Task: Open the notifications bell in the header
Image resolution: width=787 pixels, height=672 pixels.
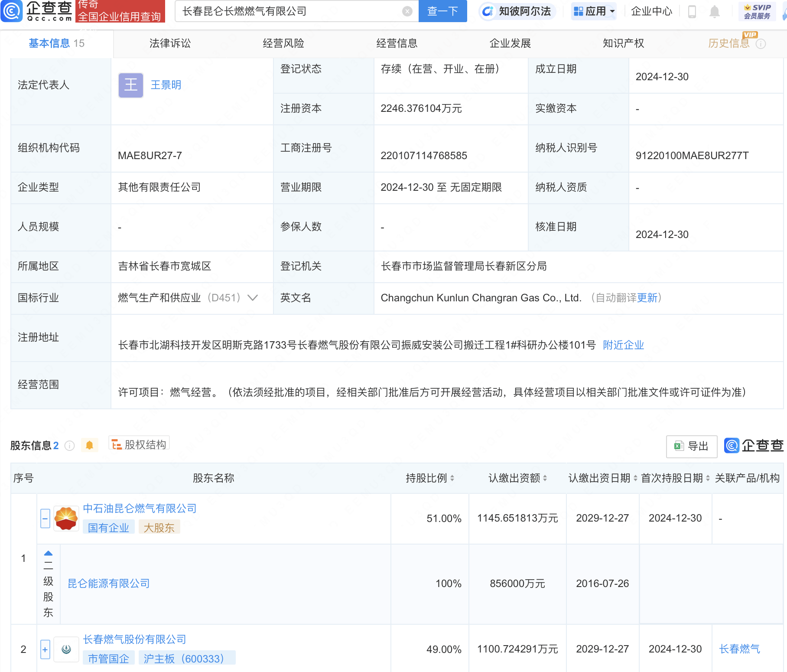Action: point(715,11)
